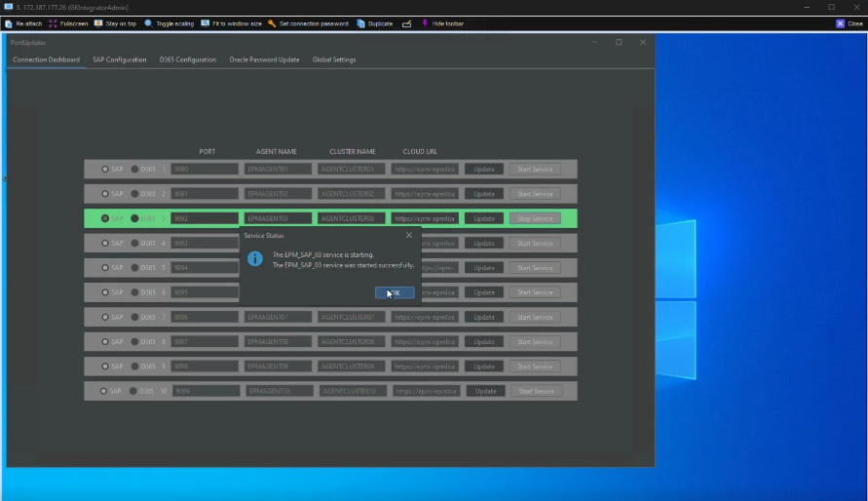
Task: Choose SAP radio button in row 10
Action: tap(105, 391)
